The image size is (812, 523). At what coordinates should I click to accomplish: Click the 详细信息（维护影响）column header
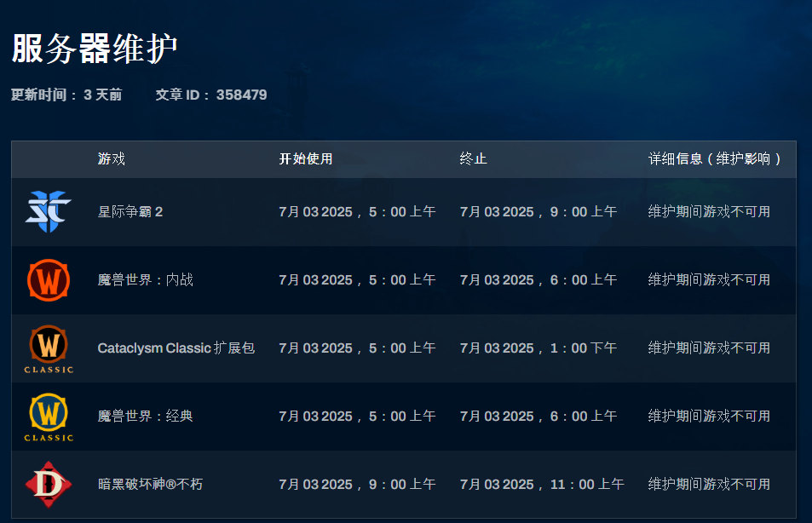(715, 159)
